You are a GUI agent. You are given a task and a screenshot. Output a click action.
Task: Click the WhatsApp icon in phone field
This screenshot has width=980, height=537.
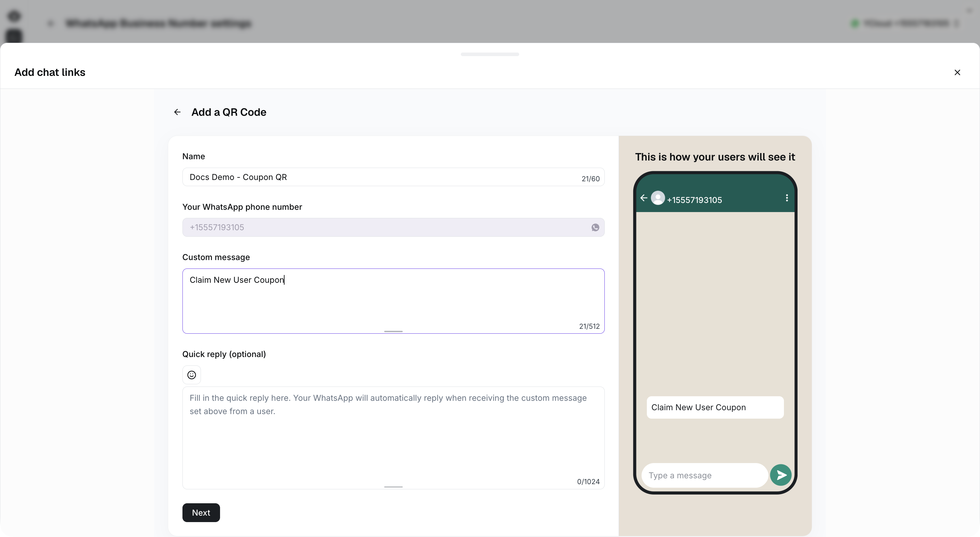(x=595, y=227)
